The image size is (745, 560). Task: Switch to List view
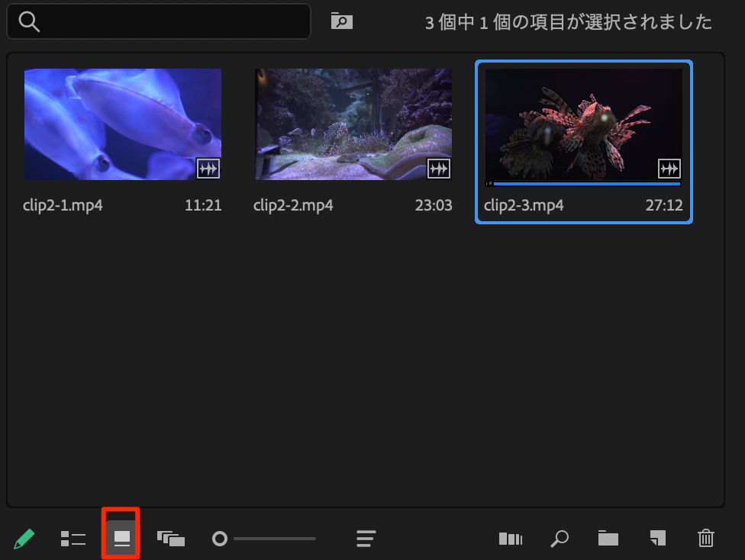(73, 539)
